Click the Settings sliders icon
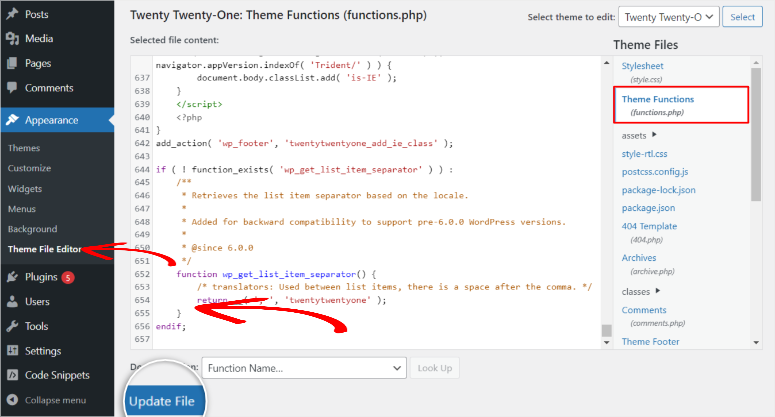 pos(12,351)
